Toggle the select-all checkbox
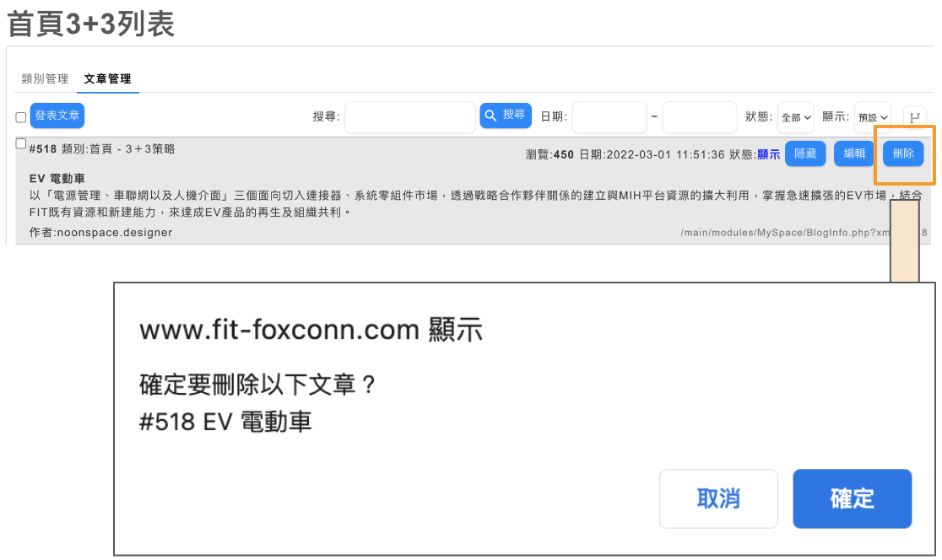The height and width of the screenshot is (560, 942). click(x=20, y=117)
